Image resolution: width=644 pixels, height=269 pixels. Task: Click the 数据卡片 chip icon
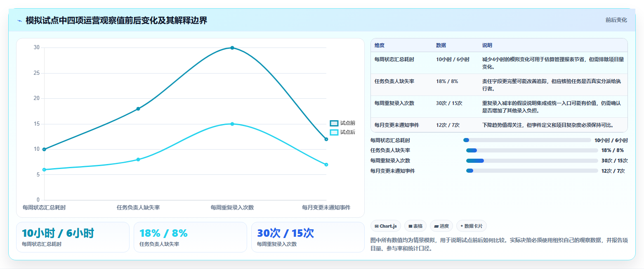click(462, 226)
